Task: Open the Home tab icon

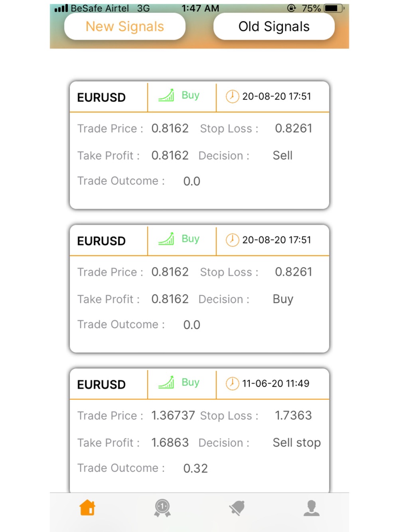Action: click(x=87, y=508)
